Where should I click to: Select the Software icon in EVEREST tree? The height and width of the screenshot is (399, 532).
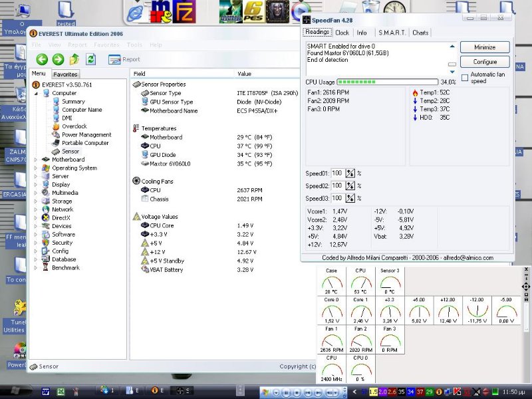coord(45,235)
